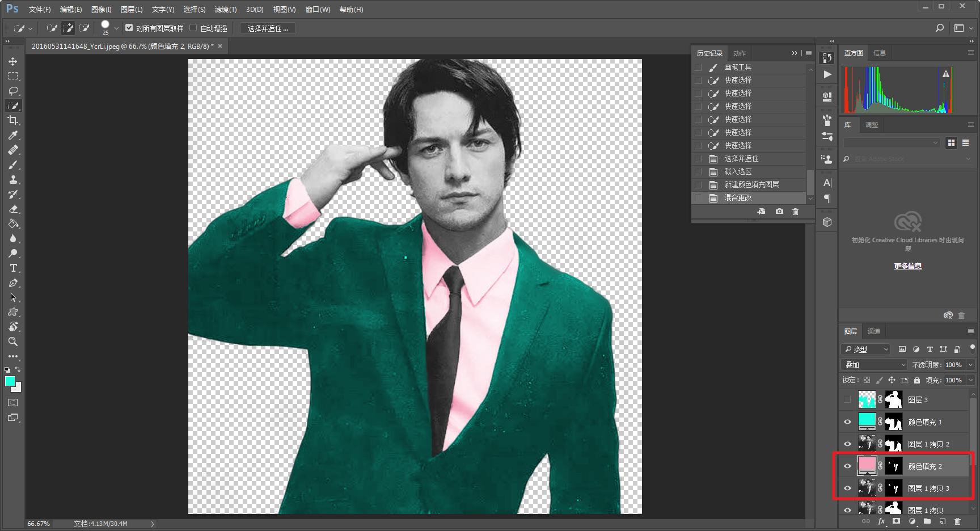The height and width of the screenshot is (531, 980).
Task: Open History panel flyout menu
Action: tap(809, 53)
